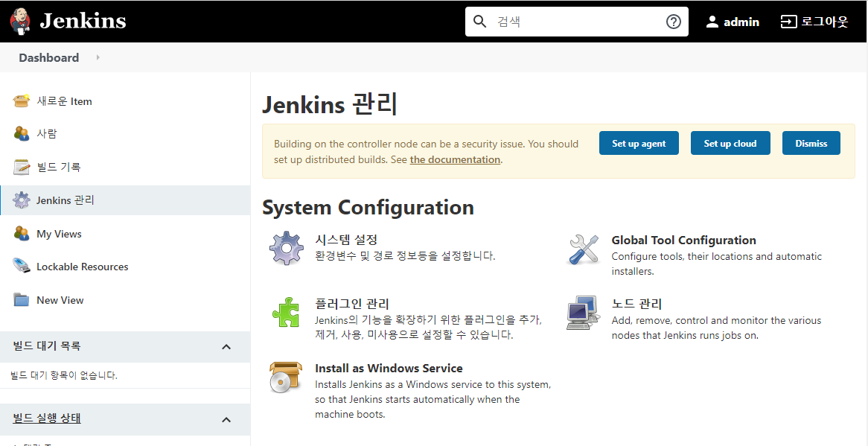Click the System Configuration section heading
The height and width of the screenshot is (446, 868).
click(x=368, y=208)
